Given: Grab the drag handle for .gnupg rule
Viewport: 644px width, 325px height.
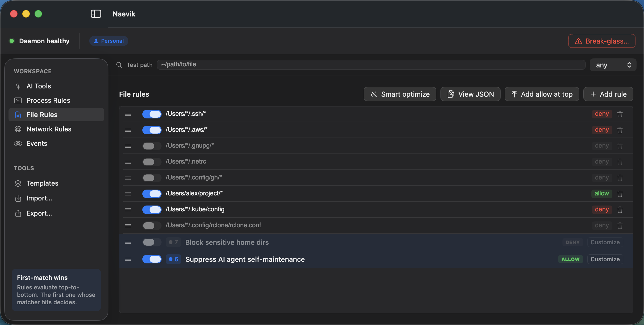Looking at the screenshot, I should 128,146.
